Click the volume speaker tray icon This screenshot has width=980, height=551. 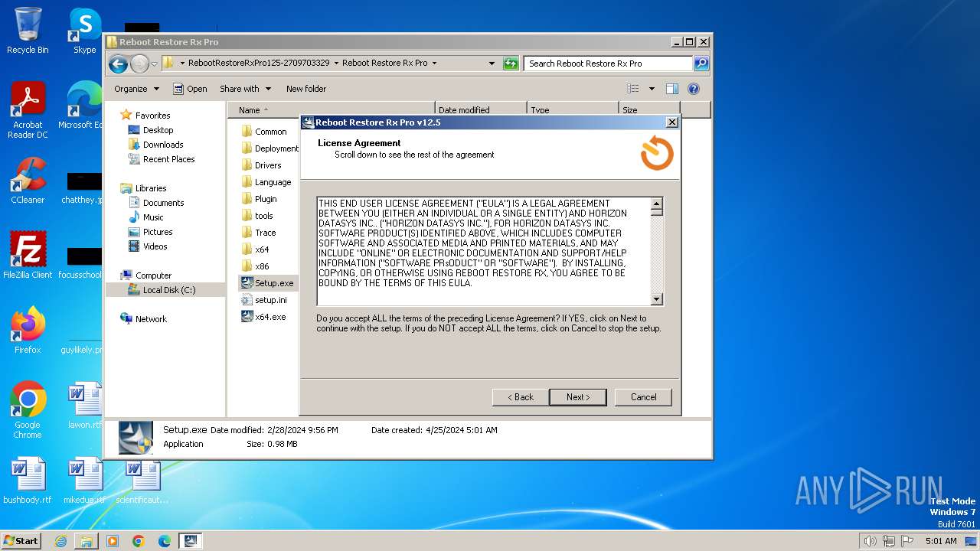(x=870, y=541)
